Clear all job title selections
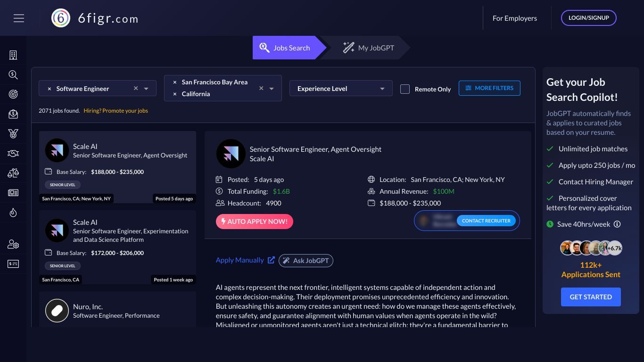The height and width of the screenshot is (362, 644). (x=136, y=88)
